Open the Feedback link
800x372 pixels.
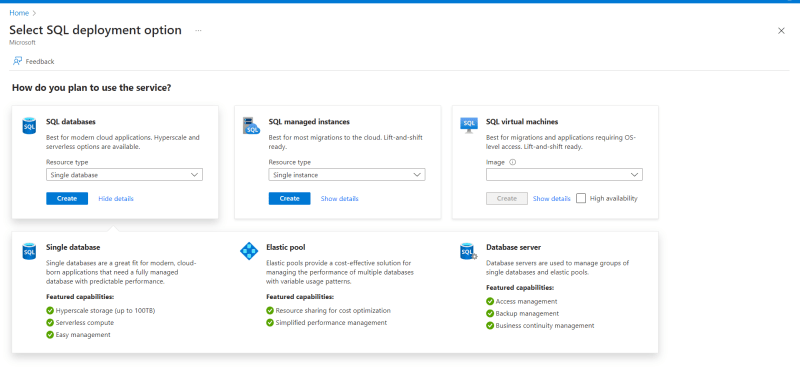40,61
